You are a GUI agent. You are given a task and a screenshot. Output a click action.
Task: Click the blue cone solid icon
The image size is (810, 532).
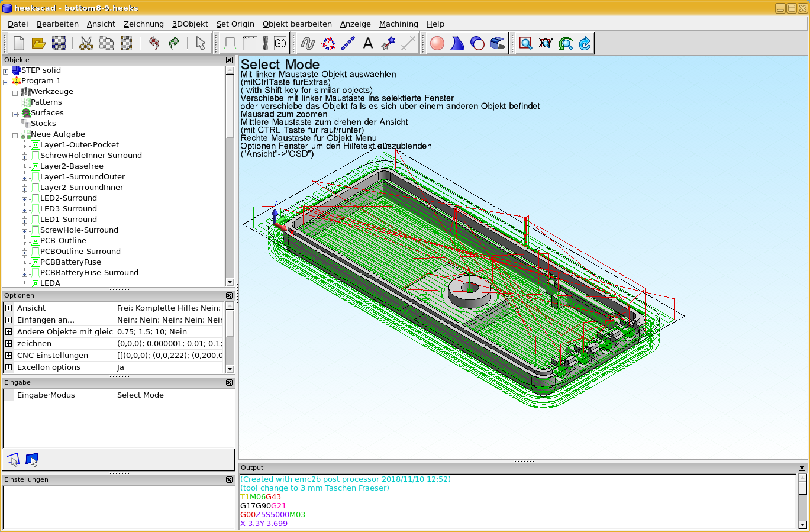457,43
